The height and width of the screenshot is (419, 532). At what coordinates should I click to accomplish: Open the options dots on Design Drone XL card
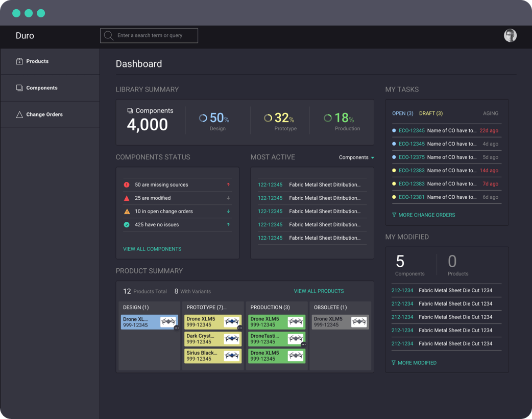(x=177, y=328)
